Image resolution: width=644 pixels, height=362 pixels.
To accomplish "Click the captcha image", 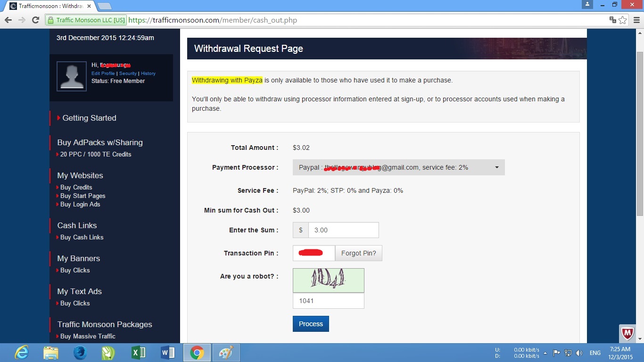I will pyautogui.click(x=329, y=280).
